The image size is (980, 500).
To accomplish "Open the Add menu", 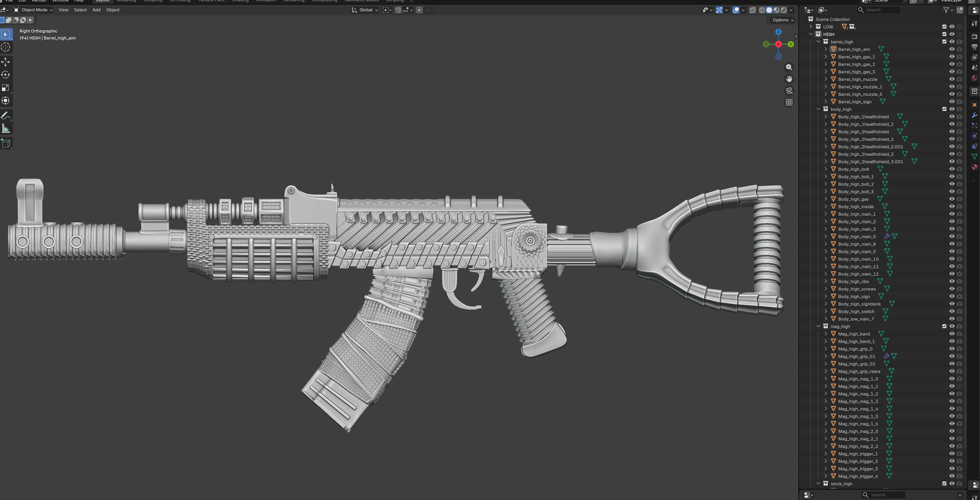I will [x=96, y=10].
